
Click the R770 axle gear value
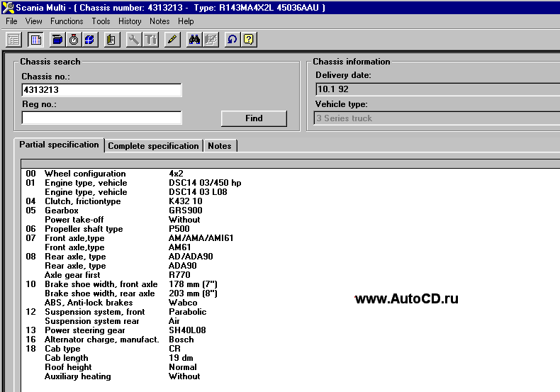click(179, 275)
